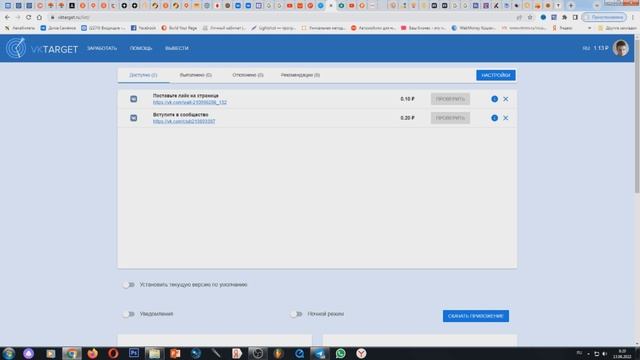Click the taskbar clock and date
Image resolution: width=640 pixels, height=360 pixels.
pyautogui.click(x=622, y=353)
